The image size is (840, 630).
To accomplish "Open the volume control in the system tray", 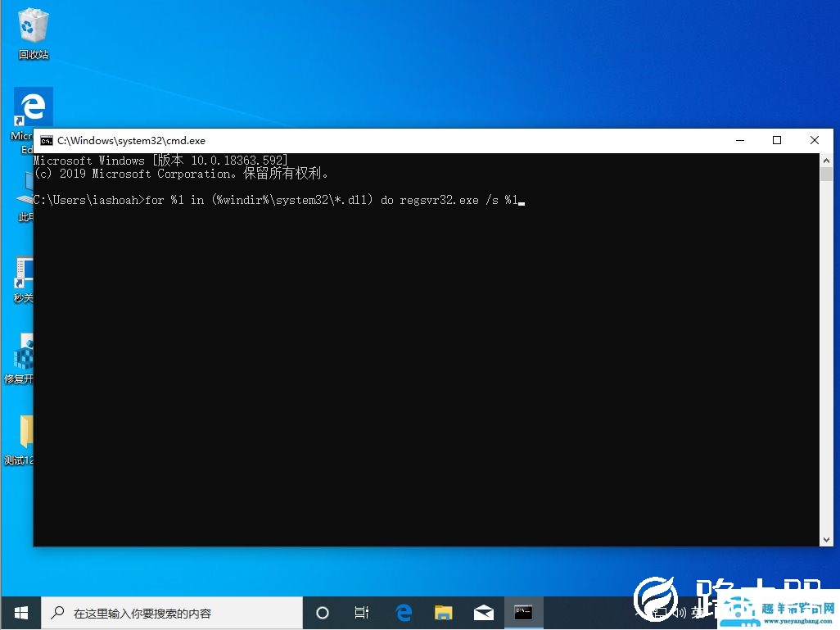I will [679, 612].
